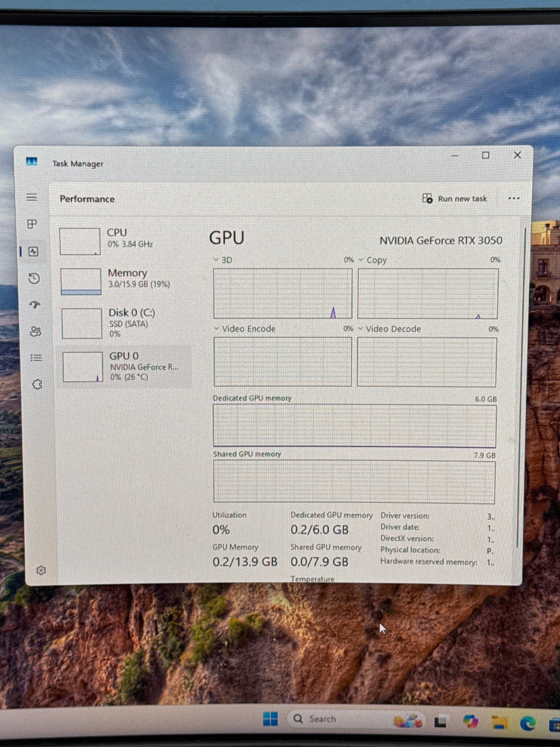This screenshot has height=747, width=560.
Task: Click the Video Decode usage graph
Action: (x=427, y=362)
